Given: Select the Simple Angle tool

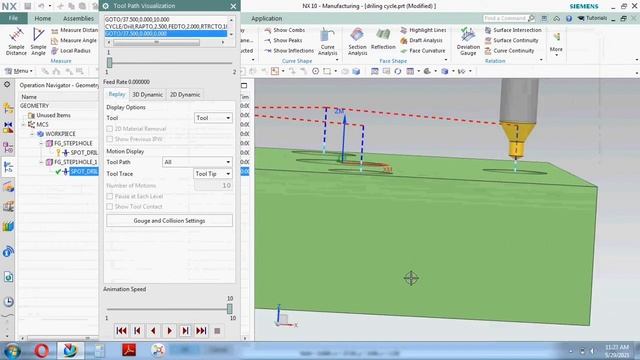Looking at the screenshot, I should [38, 42].
